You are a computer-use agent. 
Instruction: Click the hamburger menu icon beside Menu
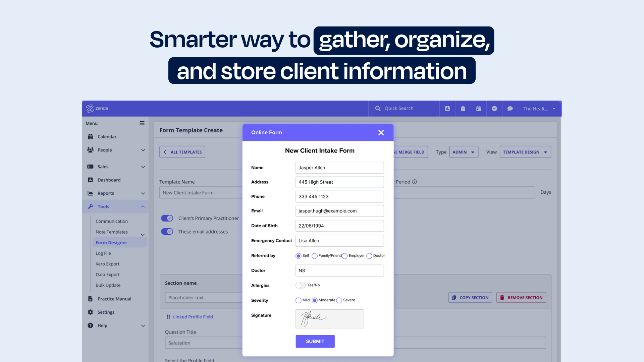pos(142,123)
